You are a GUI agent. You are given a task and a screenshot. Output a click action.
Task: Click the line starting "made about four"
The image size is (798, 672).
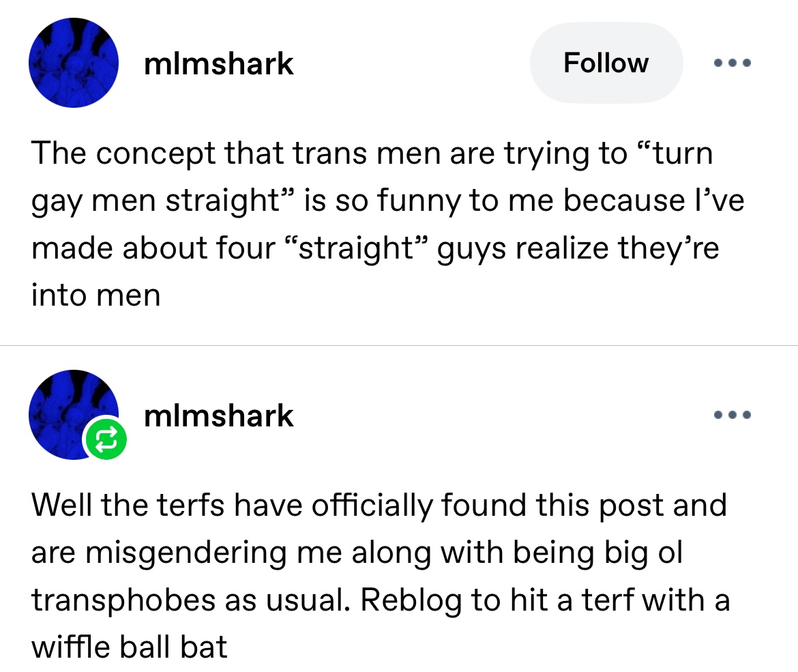375,248
